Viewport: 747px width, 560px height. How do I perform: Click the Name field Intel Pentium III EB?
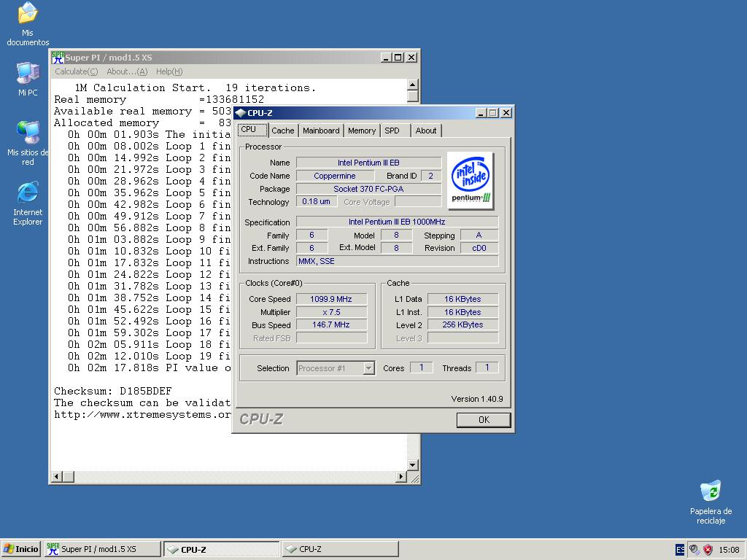pyautogui.click(x=368, y=163)
